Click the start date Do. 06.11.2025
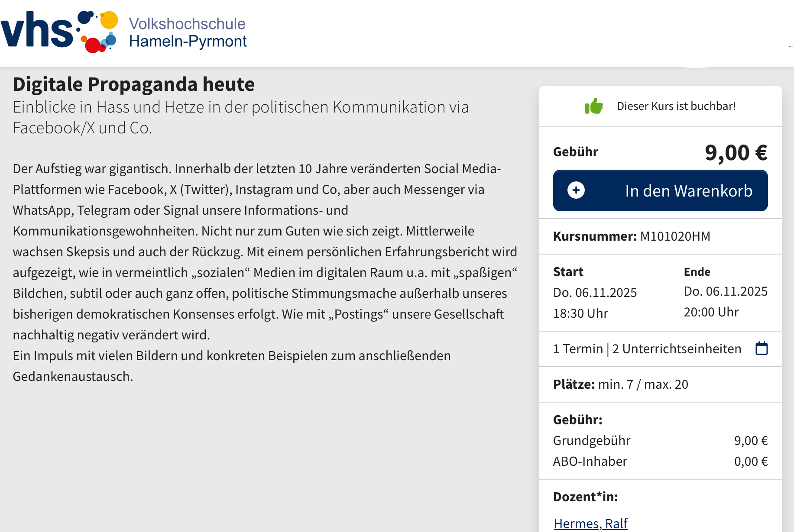The image size is (794, 532). (x=595, y=293)
